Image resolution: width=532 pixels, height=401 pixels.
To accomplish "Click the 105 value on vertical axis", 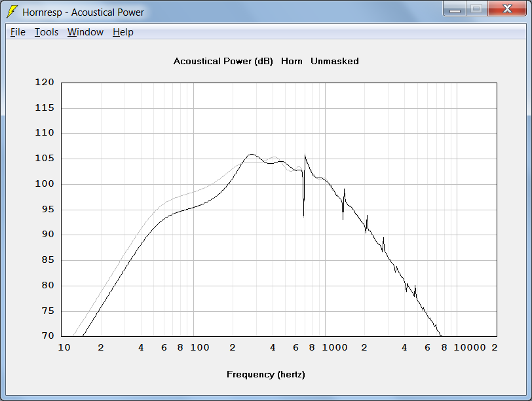I will (x=45, y=159).
